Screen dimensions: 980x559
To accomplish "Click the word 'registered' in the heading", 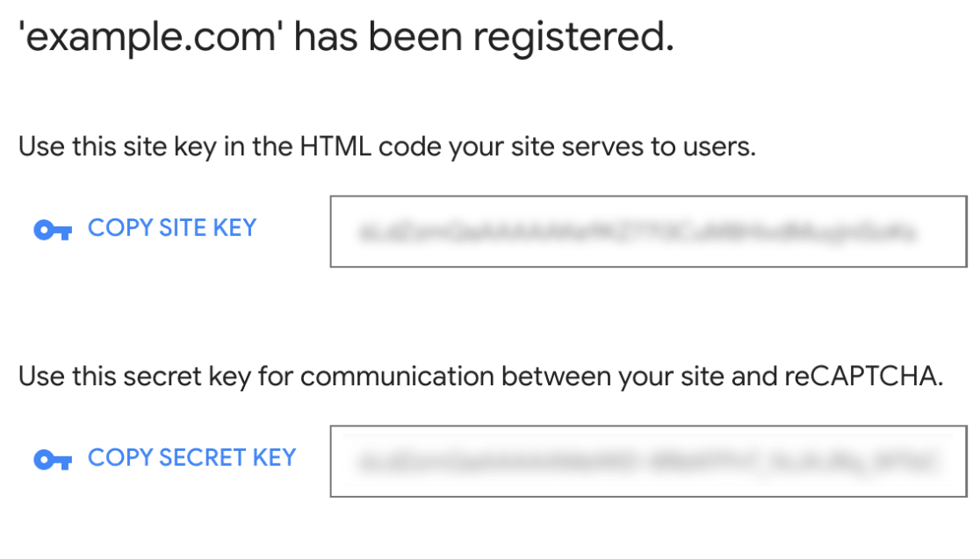I will click(572, 39).
